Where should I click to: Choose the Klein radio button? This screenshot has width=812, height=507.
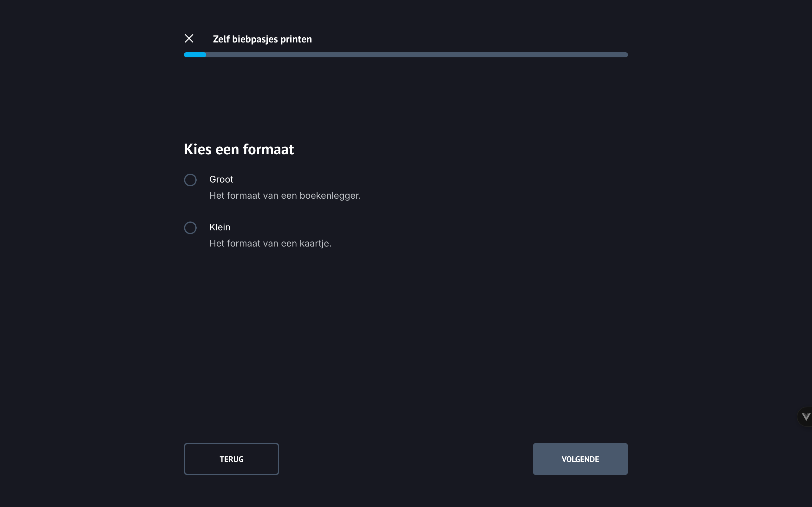pyautogui.click(x=190, y=228)
